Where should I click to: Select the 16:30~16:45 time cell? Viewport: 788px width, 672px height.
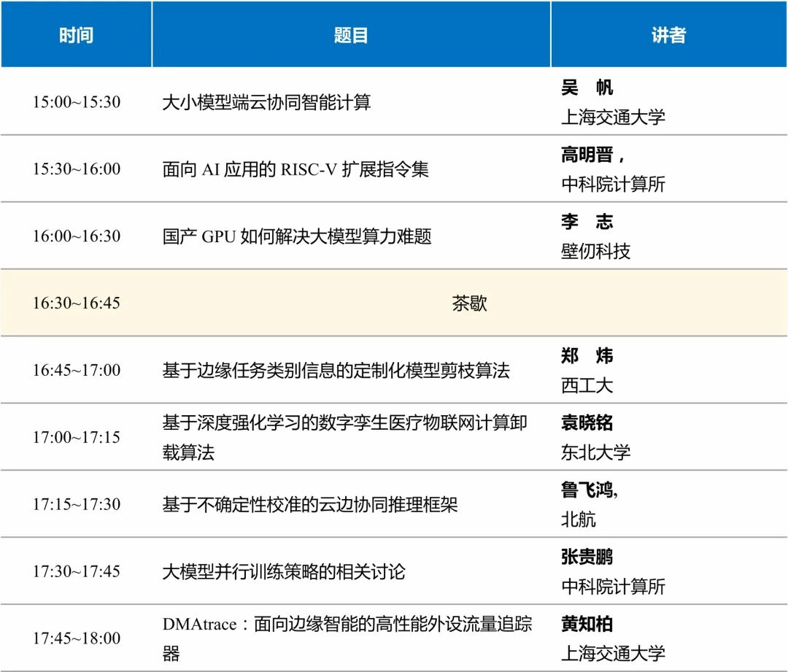[x=76, y=303]
